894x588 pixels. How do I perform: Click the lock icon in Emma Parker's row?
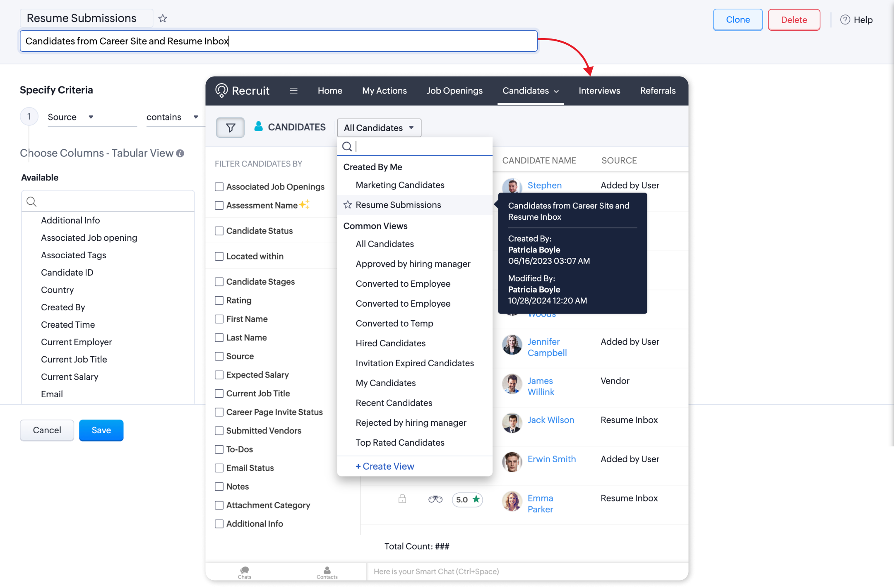(402, 499)
